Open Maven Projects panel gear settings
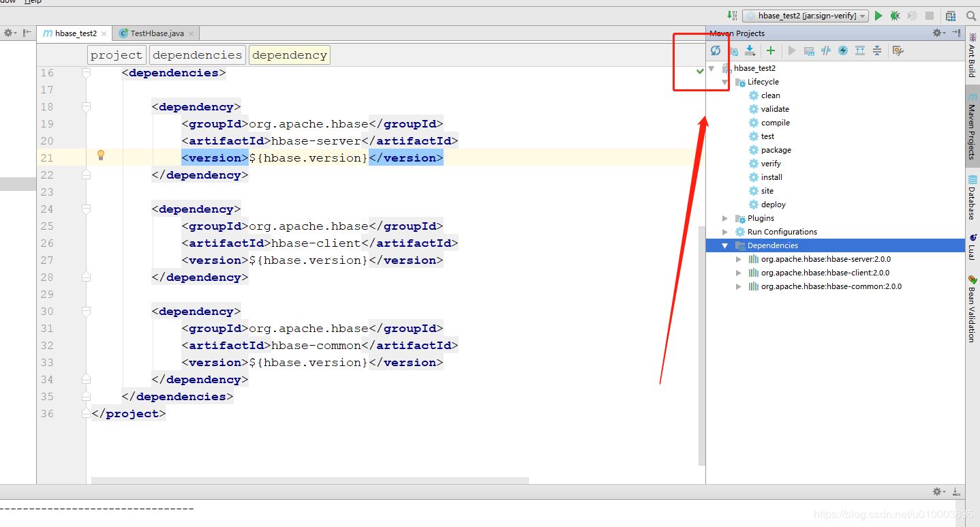The height and width of the screenshot is (527, 980). click(939, 33)
